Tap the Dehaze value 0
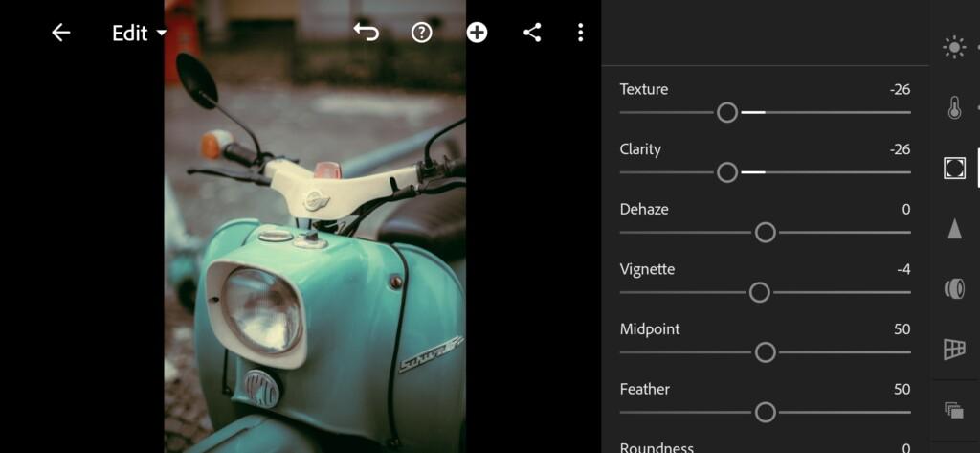 click(906, 210)
